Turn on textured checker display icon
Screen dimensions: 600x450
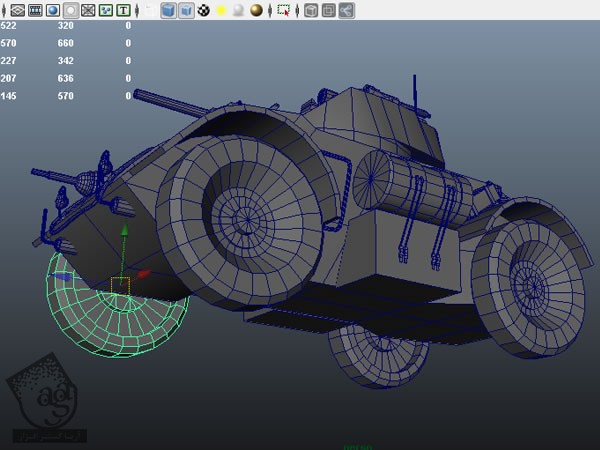204,10
